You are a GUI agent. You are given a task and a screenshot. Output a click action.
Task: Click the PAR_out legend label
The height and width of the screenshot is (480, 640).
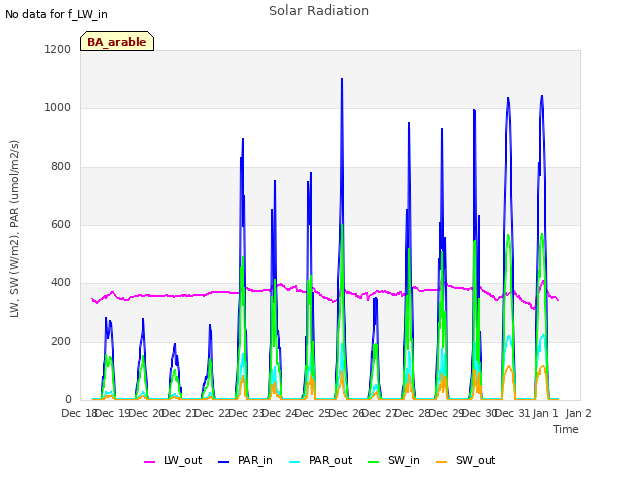click(330, 460)
